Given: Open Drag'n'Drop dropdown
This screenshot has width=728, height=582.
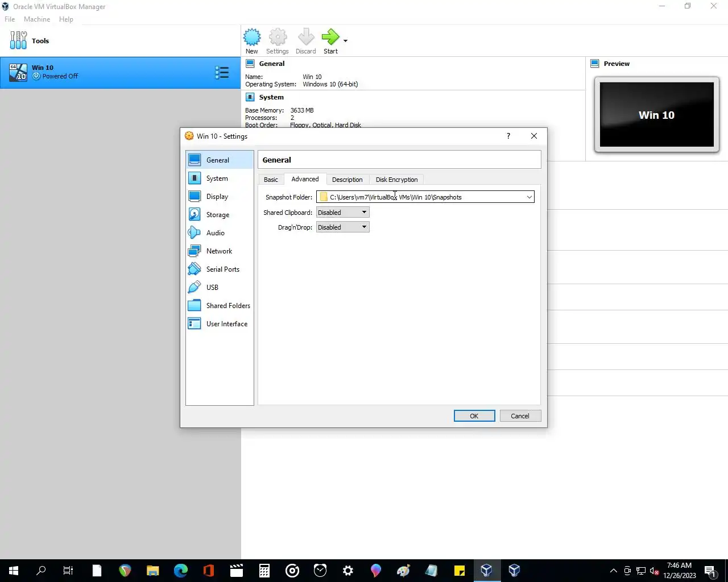Looking at the screenshot, I should (x=342, y=227).
